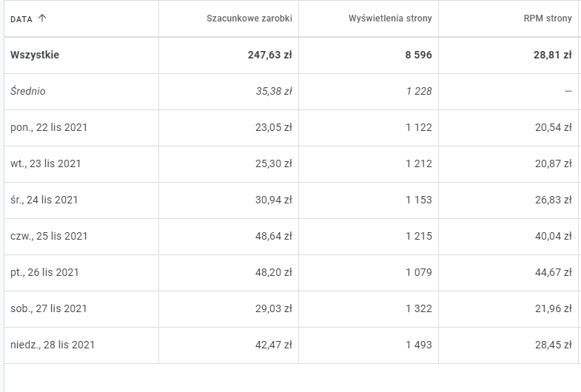
Task: Click the pon., 22 lis 2021 row
Action: pos(49,127)
